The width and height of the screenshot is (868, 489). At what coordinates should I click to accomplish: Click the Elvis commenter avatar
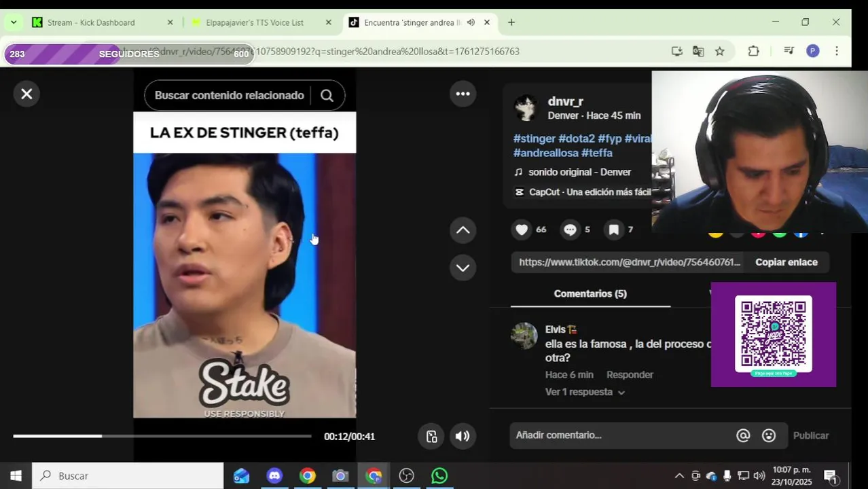click(x=524, y=336)
